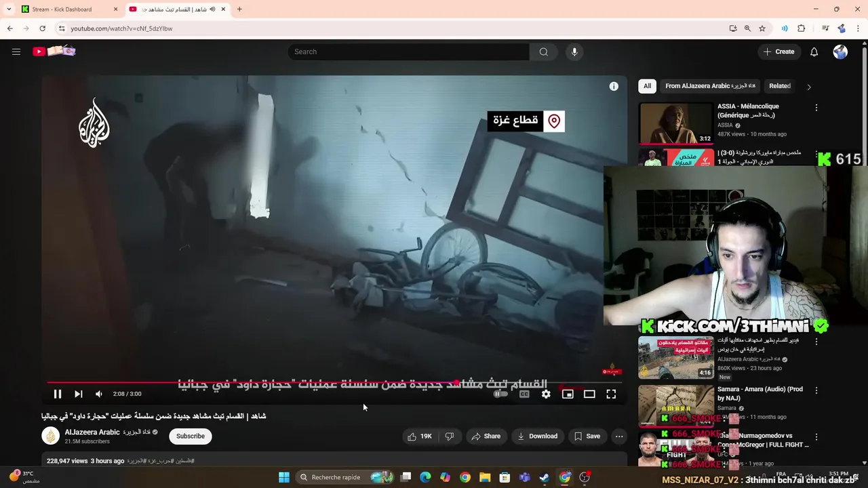Viewport: 868px width, 488px height.
Task: Open the YouTube guide hamburger menu
Action: coord(16,52)
